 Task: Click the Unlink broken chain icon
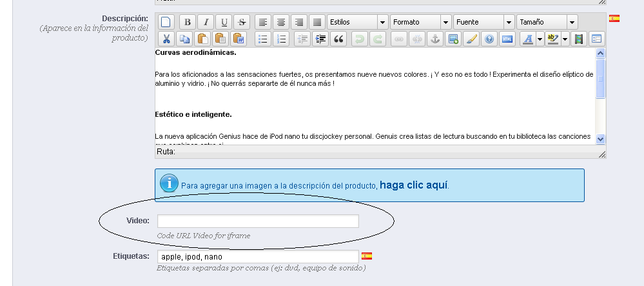pyautogui.click(x=417, y=39)
